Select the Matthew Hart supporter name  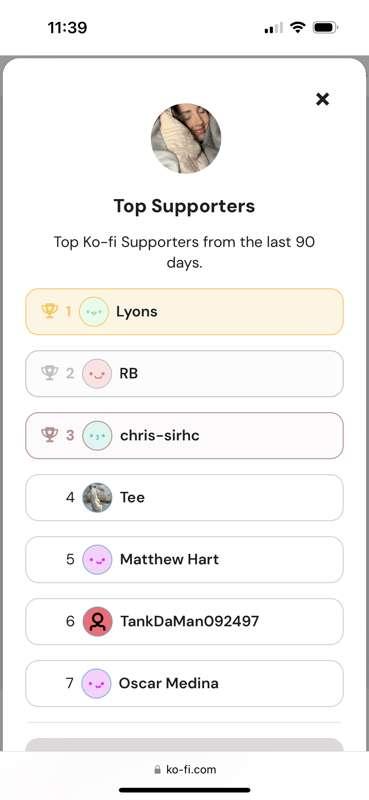pos(169,559)
